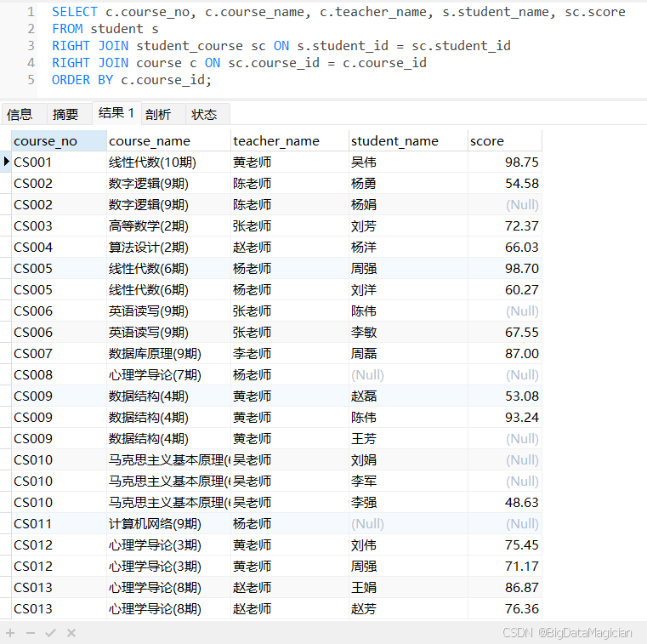This screenshot has height=644, width=647.
Task: Click the Null student_name cell in CS008 row
Action: 408,375
